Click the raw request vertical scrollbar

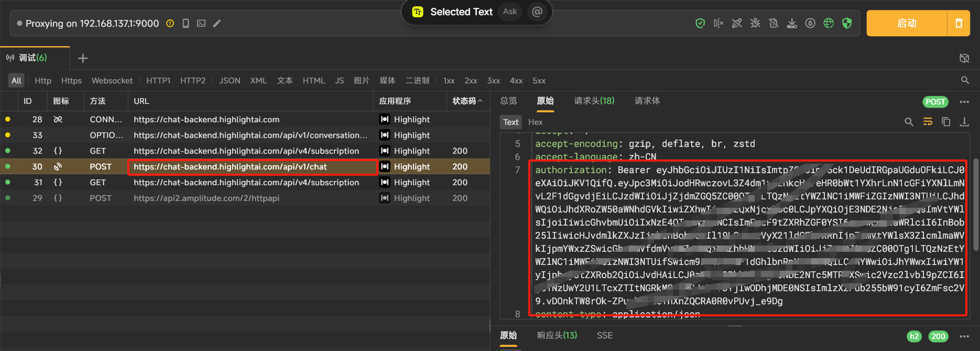pyautogui.click(x=975, y=205)
